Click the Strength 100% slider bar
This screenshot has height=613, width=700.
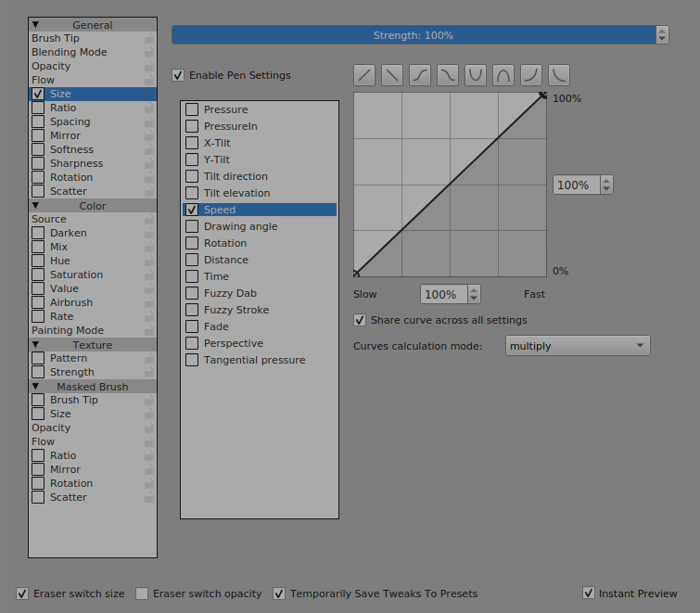coord(413,35)
